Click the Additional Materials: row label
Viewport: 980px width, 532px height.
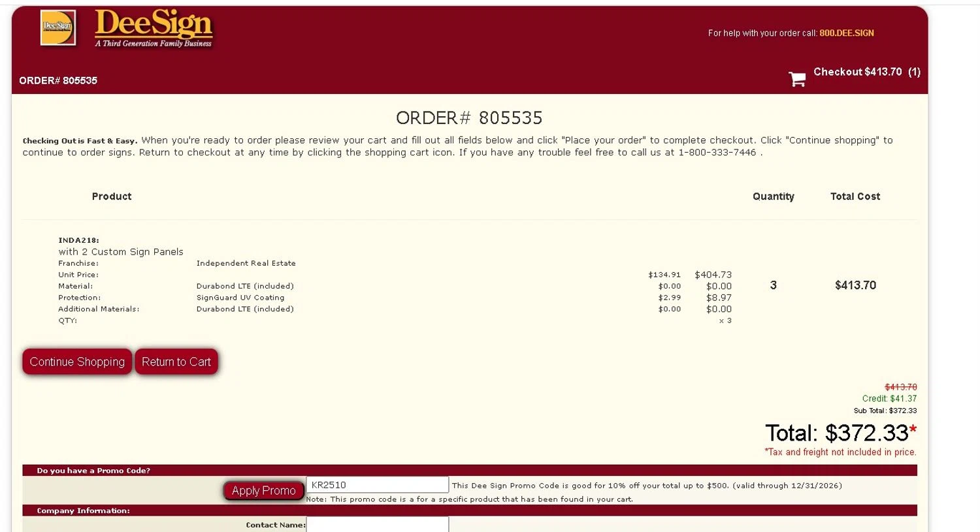coord(99,309)
